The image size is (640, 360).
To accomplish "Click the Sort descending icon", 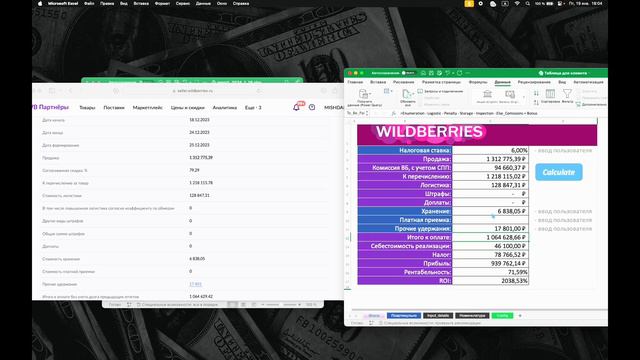I will click(536, 102).
